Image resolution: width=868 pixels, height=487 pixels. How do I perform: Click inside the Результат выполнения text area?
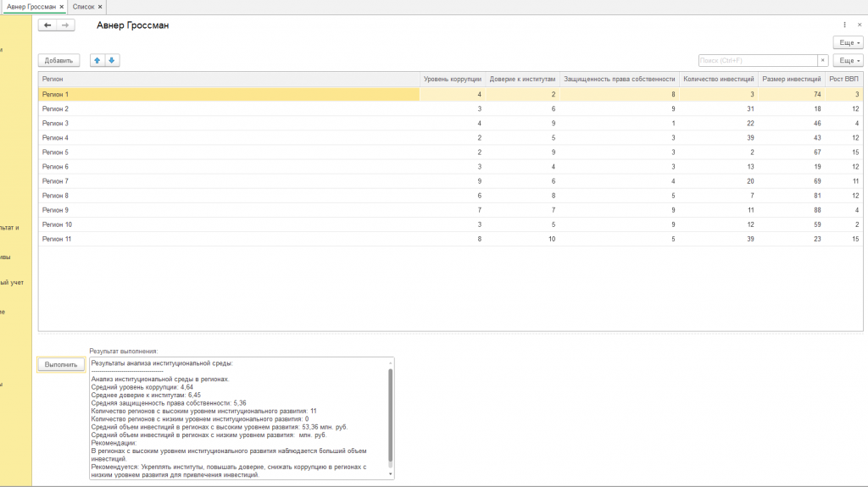(x=242, y=418)
